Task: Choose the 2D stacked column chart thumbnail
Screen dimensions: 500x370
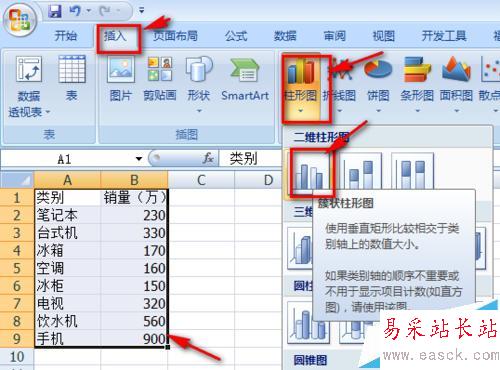Action: pos(361,172)
